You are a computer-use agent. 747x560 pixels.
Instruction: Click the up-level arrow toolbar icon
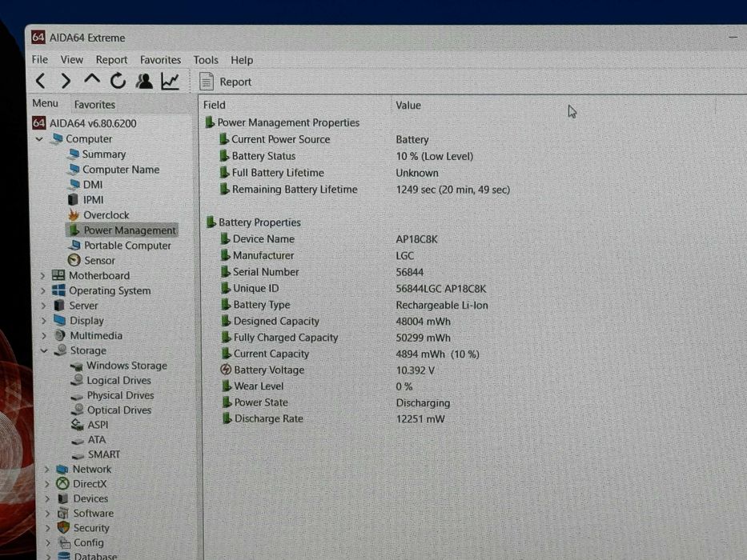[92, 79]
